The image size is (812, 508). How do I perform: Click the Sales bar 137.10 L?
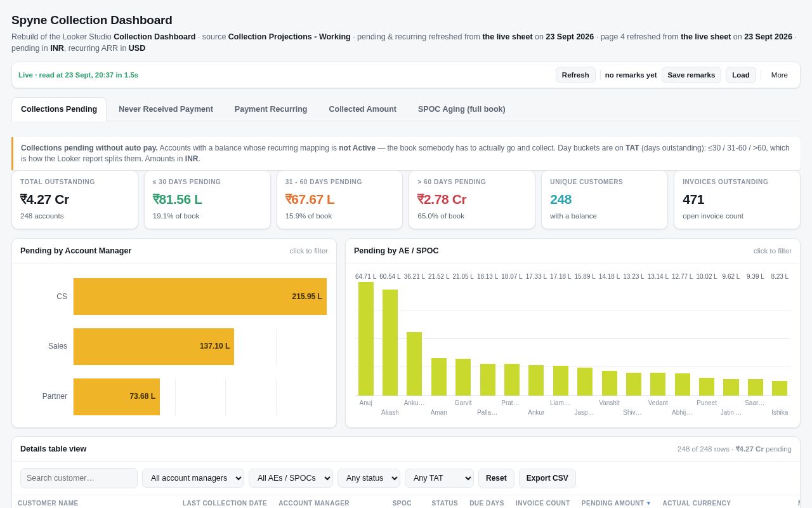[x=154, y=347]
